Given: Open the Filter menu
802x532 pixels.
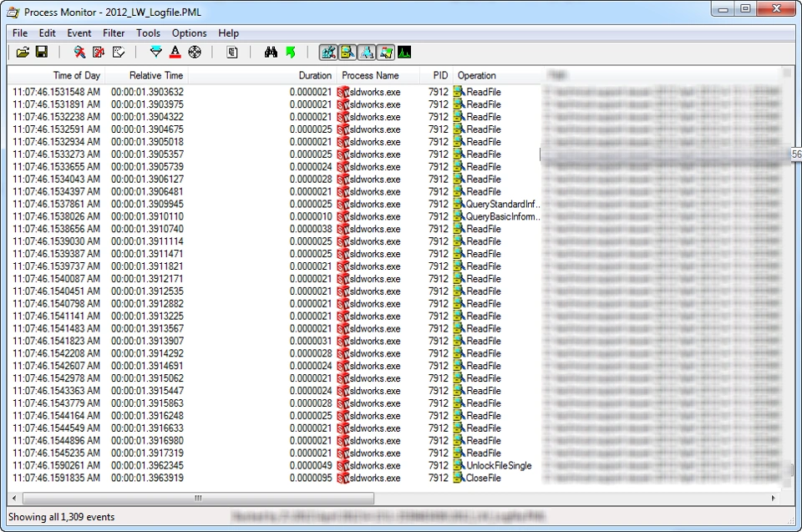Looking at the screenshot, I should 114,33.
